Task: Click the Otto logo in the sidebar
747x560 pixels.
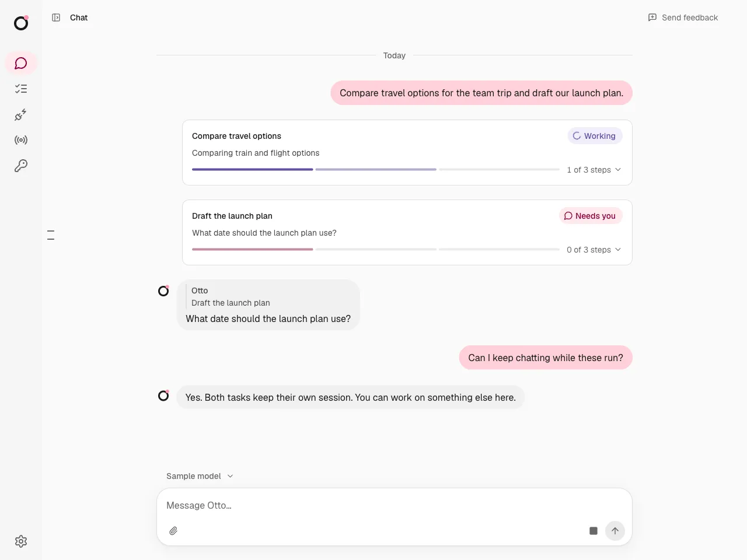Action: click(x=21, y=23)
